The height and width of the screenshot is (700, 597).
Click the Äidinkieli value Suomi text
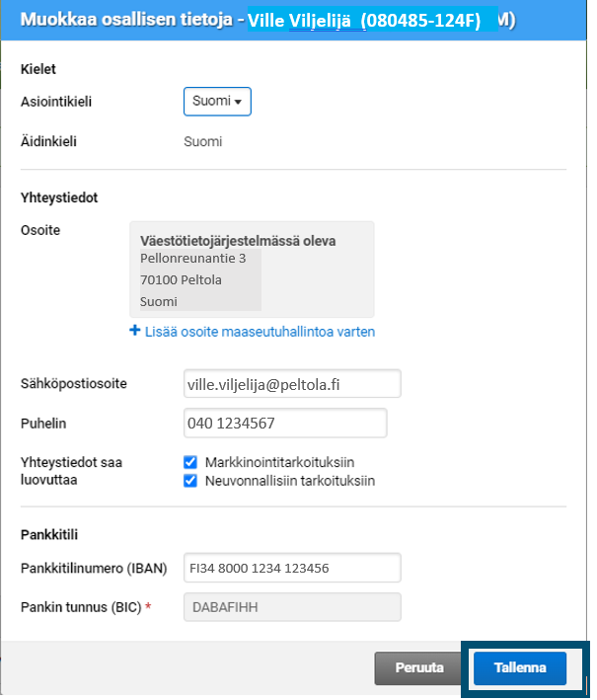(x=203, y=141)
